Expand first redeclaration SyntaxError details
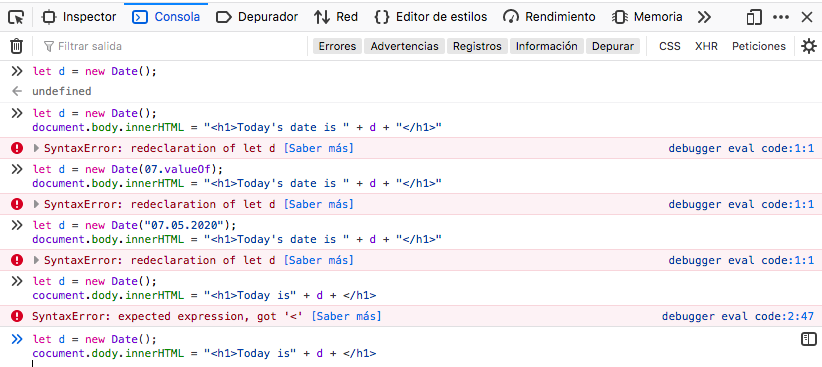822x367 pixels. click(x=36, y=148)
